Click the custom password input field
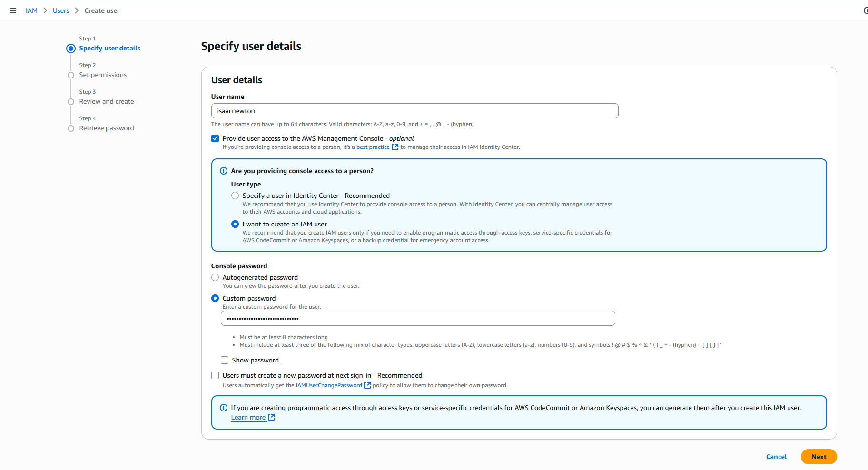The height and width of the screenshot is (470, 868). (x=418, y=318)
